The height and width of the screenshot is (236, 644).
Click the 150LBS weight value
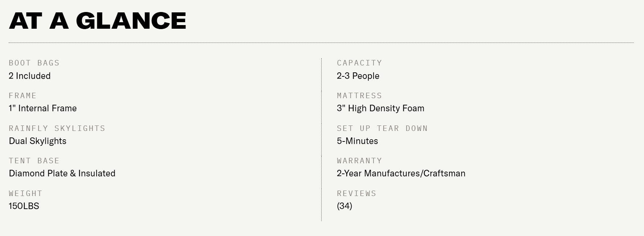[24, 206]
